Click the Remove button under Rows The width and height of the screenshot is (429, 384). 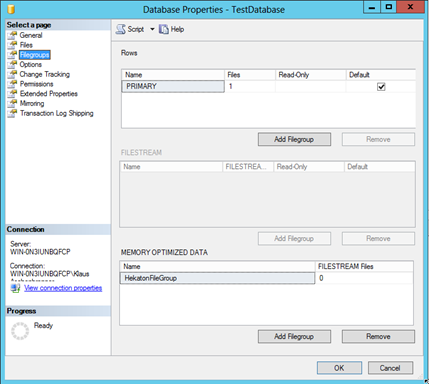click(x=378, y=139)
